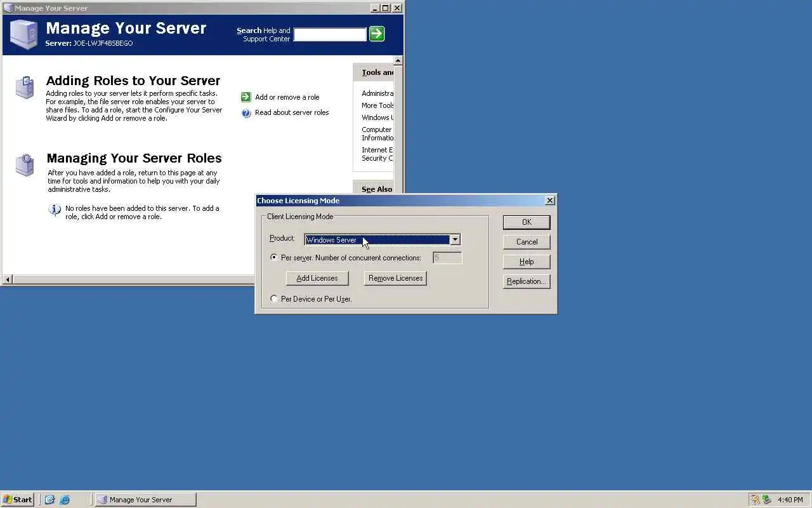Click the Manage Your Server title bar icon
The image size is (812, 508).
[x=8, y=8]
